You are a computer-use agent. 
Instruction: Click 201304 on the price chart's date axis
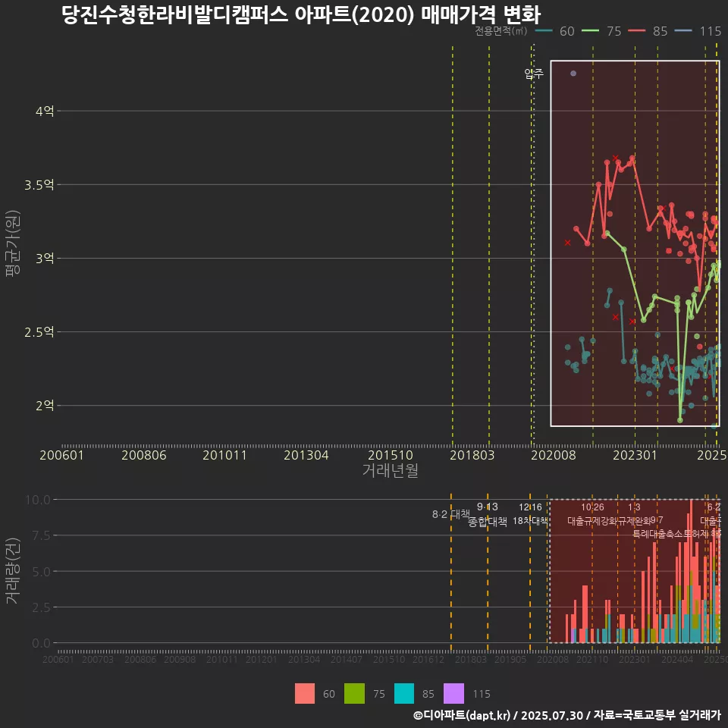tap(306, 455)
